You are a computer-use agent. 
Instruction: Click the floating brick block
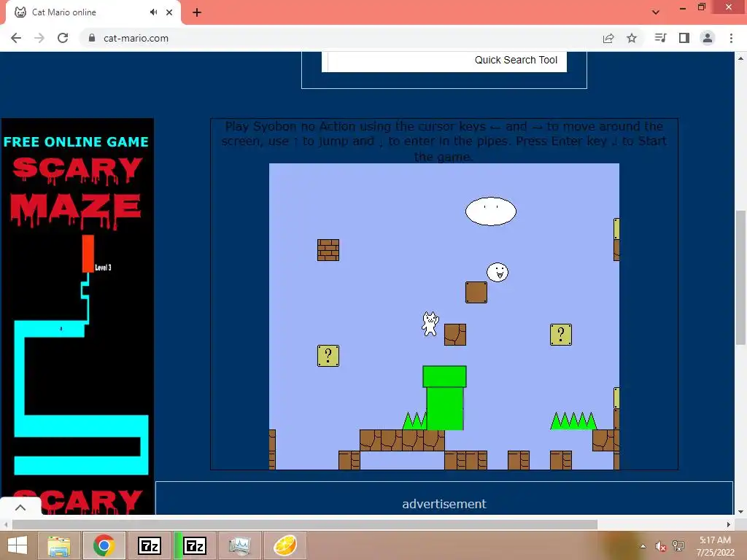328,250
